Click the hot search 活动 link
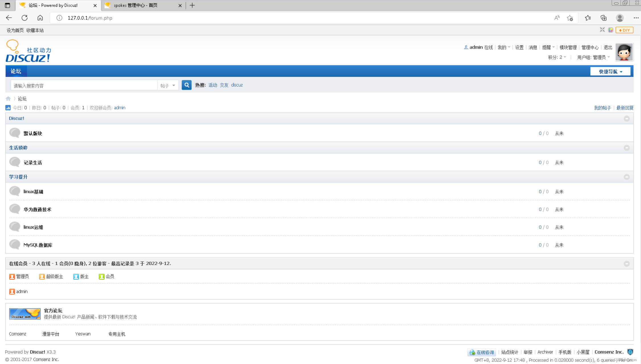Screen dimensions: 641x364 tap(213, 85)
